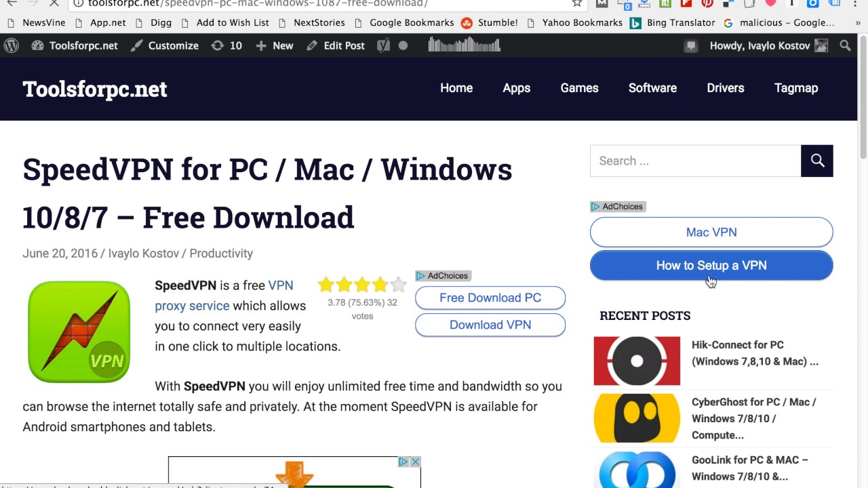Close the bottom ad with its X
Image resolution: width=868 pixels, height=488 pixels.
[x=415, y=462]
